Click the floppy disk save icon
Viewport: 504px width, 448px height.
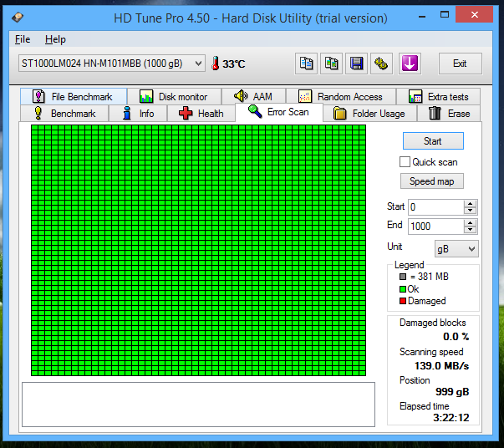coord(357,64)
